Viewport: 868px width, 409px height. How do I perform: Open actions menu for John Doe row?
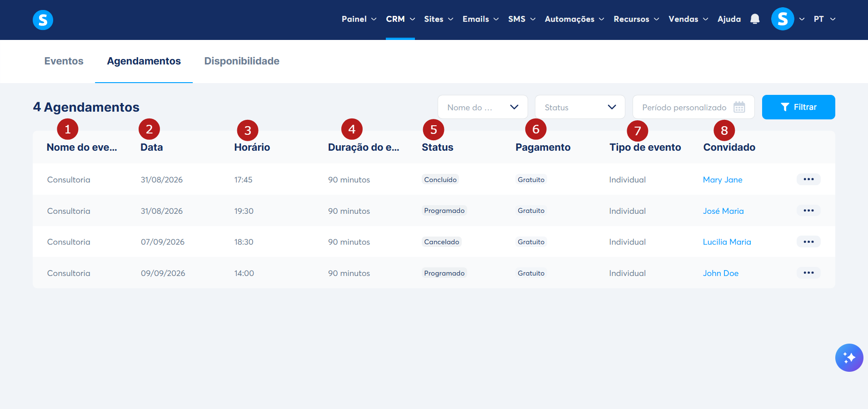[808, 273]
